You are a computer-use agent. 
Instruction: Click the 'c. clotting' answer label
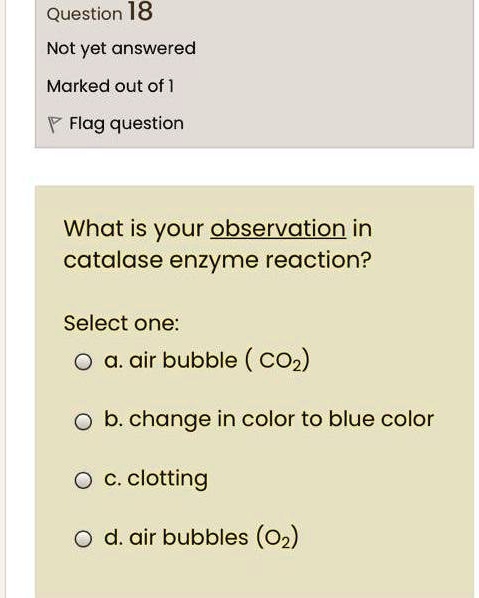point(156,479)
